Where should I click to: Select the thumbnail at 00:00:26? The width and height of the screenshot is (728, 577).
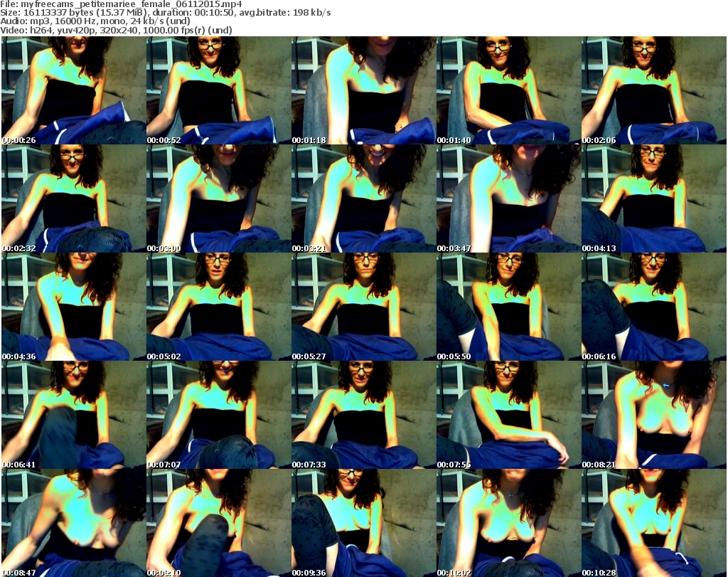(x=74, y=90)
